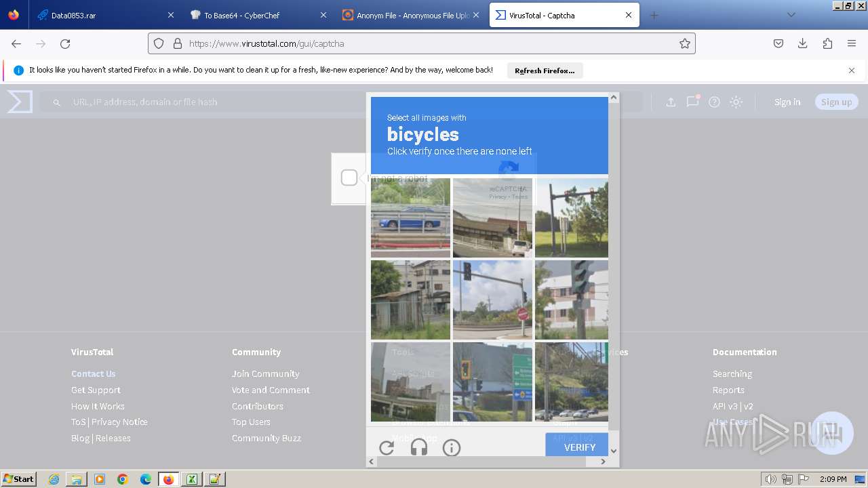Click the Sign up button

(836, 102)
